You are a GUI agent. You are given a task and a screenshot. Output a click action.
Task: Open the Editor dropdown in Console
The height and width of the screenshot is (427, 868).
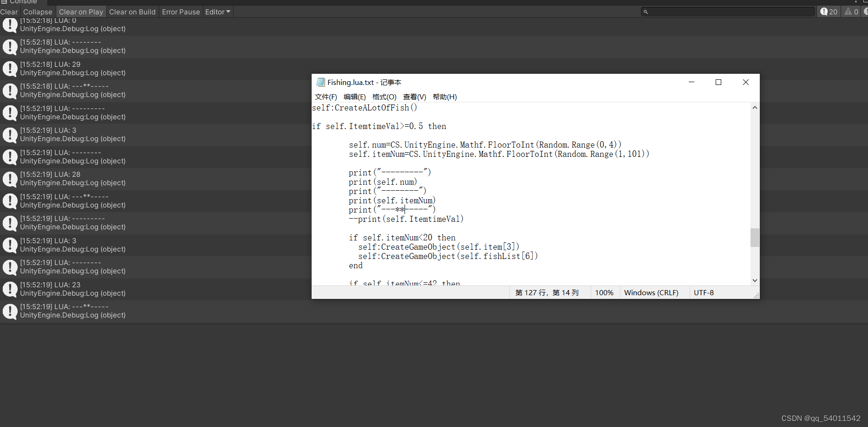(218, 12)
